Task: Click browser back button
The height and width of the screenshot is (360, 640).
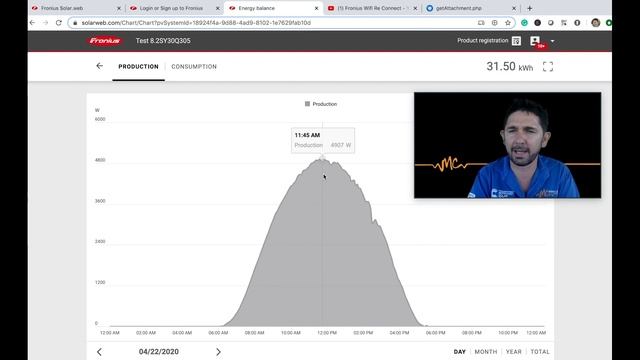Action: pos(33,23)
